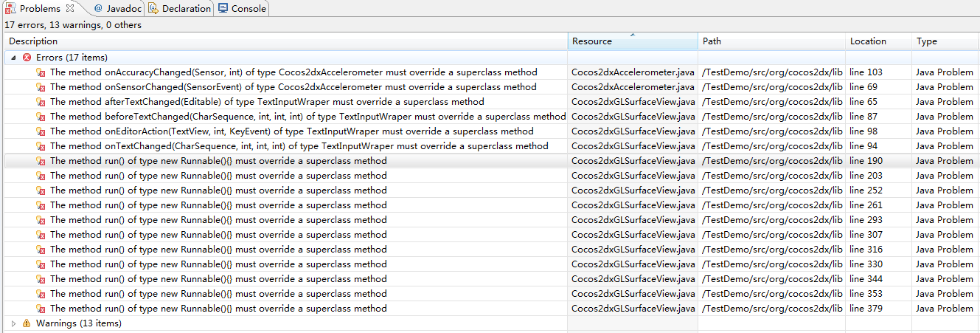Click the yellow Warnings group icon
980x333 pixels.
coord(27,323)
